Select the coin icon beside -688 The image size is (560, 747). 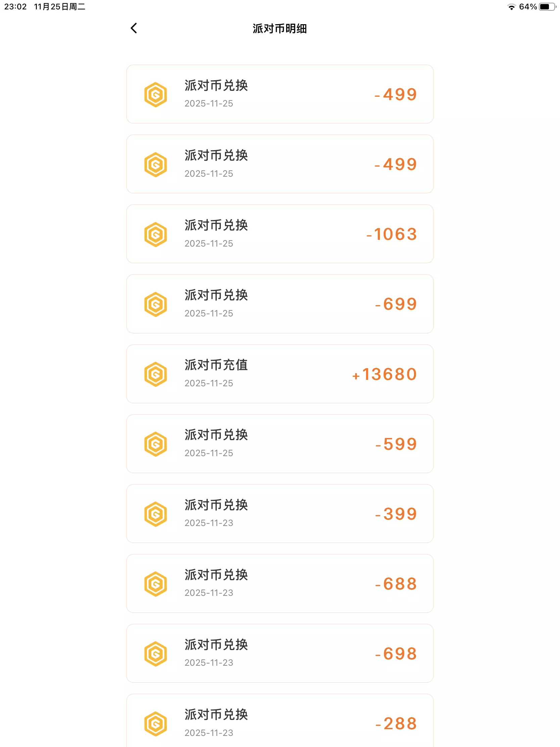point(156,584)
